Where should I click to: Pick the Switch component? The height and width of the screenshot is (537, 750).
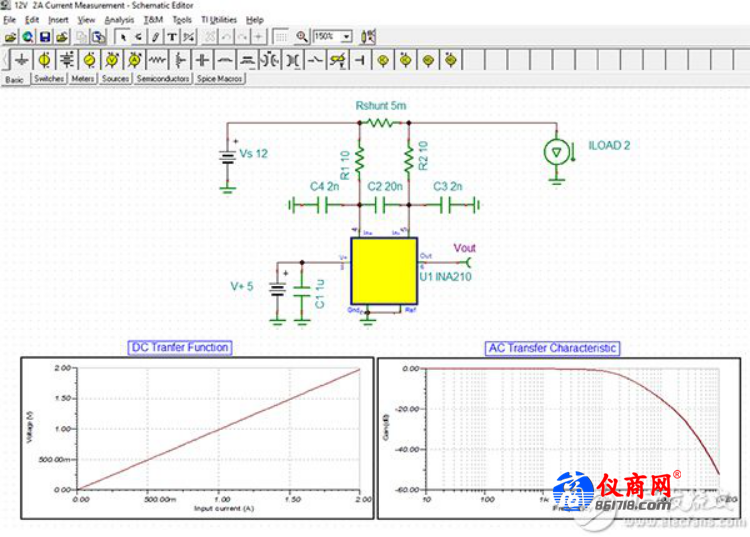click(x=315, y=60)
